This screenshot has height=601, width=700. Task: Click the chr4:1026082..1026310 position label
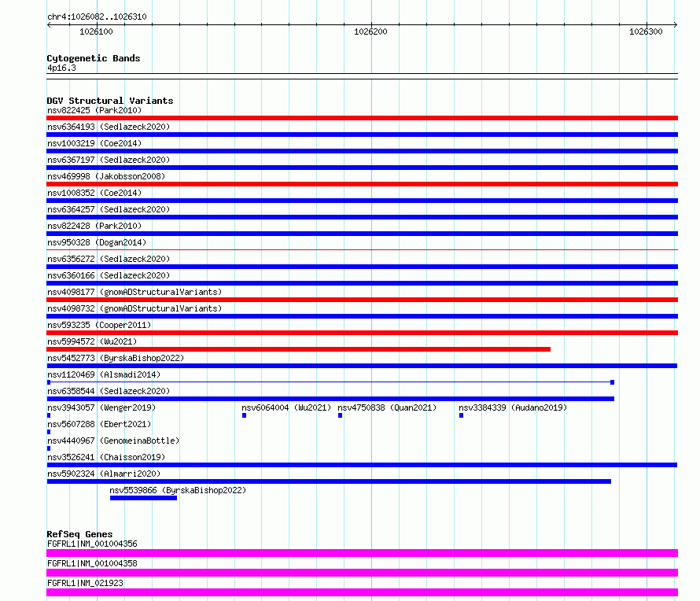pyautogui.click(x=97, y=17)
